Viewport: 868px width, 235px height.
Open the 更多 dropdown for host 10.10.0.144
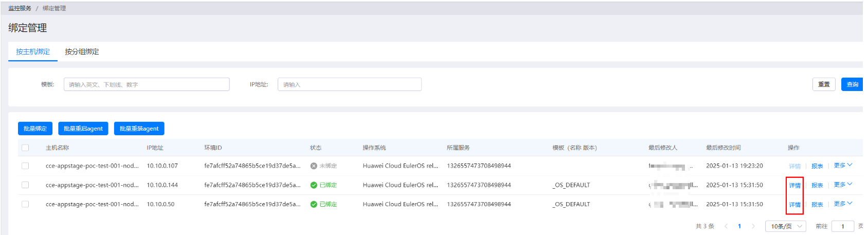(843, 185)
